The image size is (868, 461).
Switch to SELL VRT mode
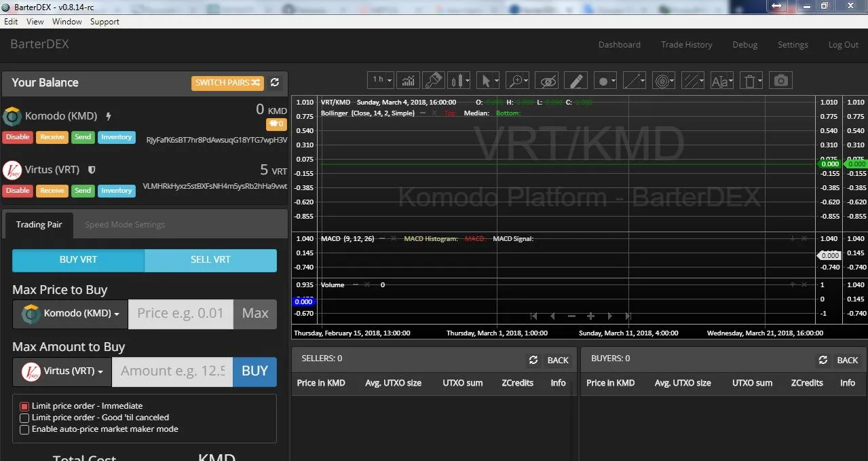pyautogui.click(x=210, y=260)
